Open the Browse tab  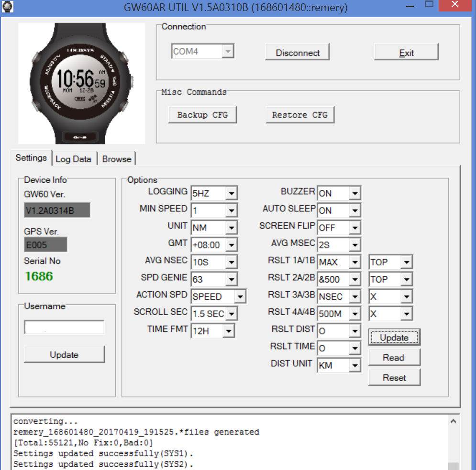116,159
